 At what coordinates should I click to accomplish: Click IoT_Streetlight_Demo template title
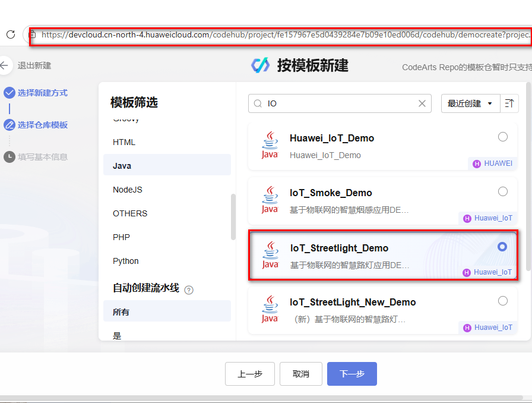(339, 248)
